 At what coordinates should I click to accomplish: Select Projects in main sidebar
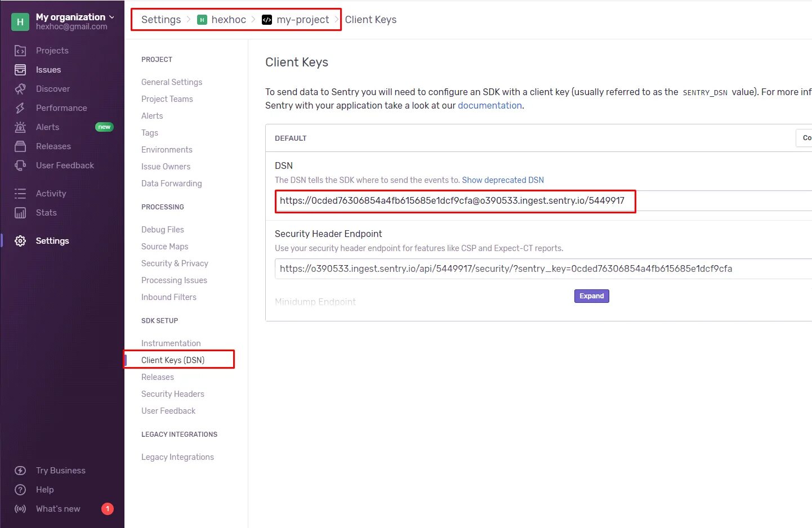coord(52,51)
